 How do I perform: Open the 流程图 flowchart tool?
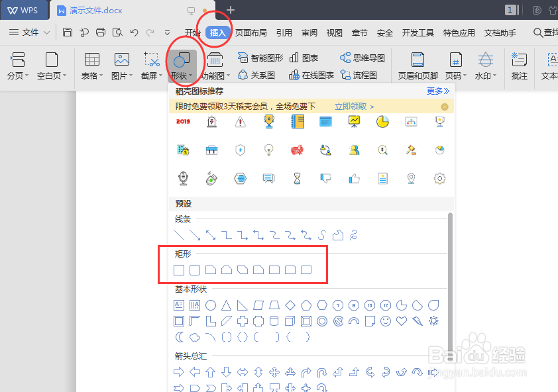pos(359,75)
